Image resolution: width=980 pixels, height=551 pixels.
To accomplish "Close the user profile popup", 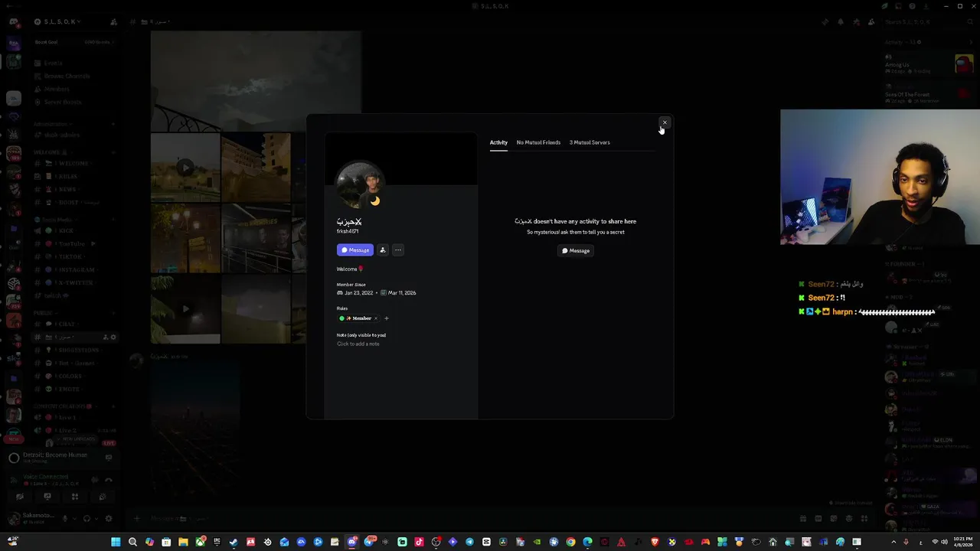I will click(x=665, y=122).
